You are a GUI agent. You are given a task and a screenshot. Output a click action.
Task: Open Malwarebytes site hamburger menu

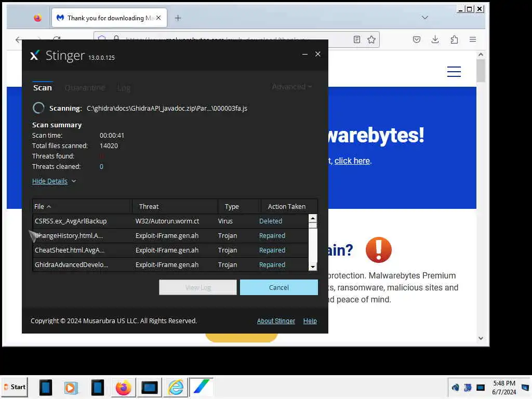pyautogui.click(x=454, y=72)
